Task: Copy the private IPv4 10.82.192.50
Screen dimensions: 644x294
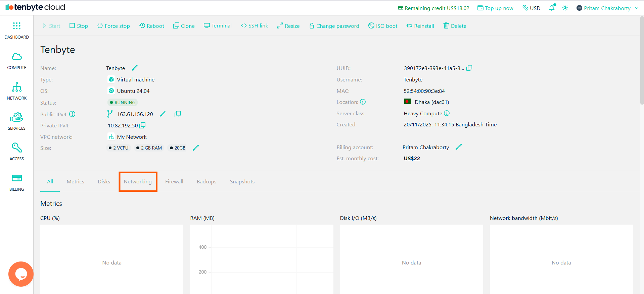Action: tap(142, 125)
